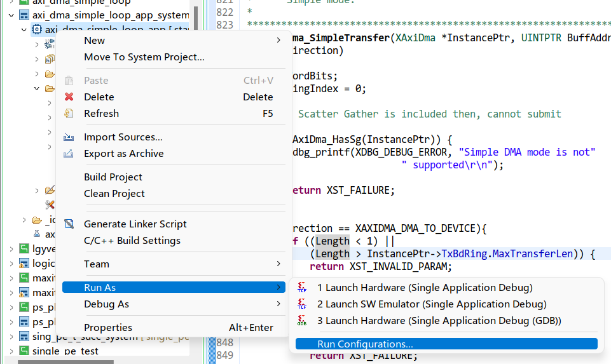Click the "Simple DMA mode is not" string
The width and height of the screenshot is (611, 364).
527,152
